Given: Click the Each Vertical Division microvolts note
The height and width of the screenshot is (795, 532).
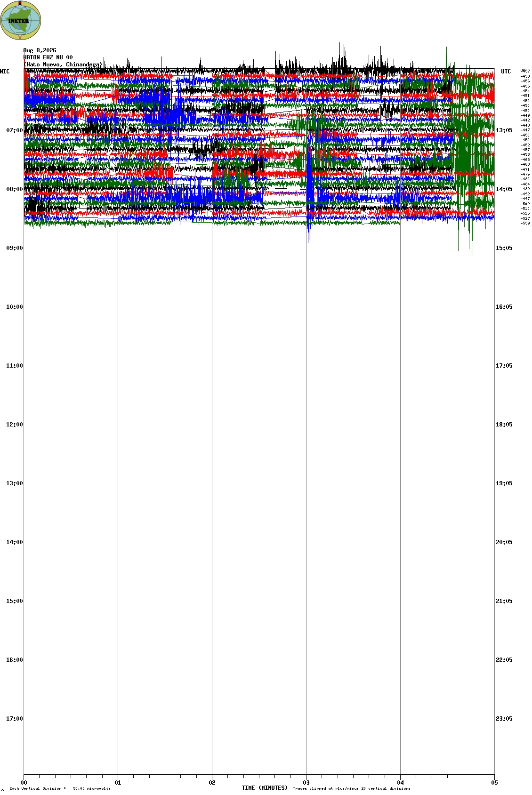Looking at the screenshot, I should [60, 788].
